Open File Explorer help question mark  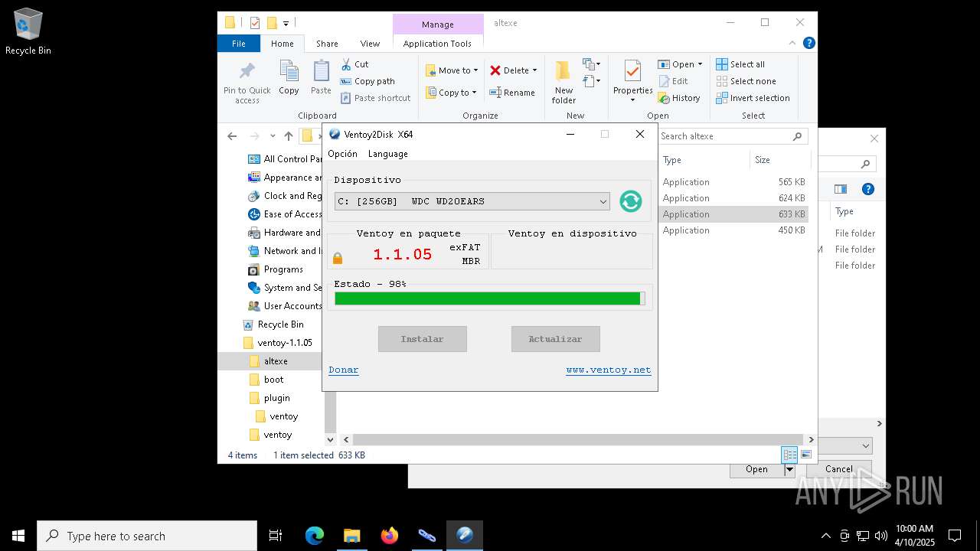pos(809,44)
